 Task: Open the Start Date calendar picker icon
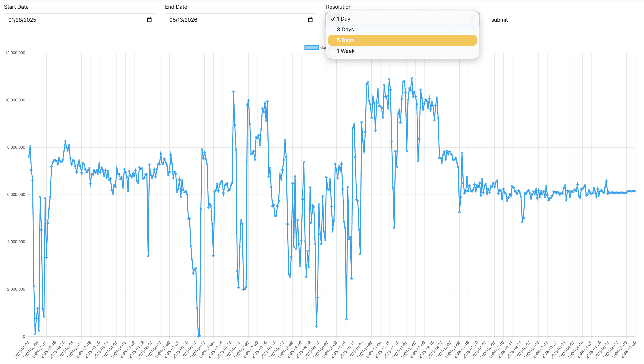coord(149,20)
